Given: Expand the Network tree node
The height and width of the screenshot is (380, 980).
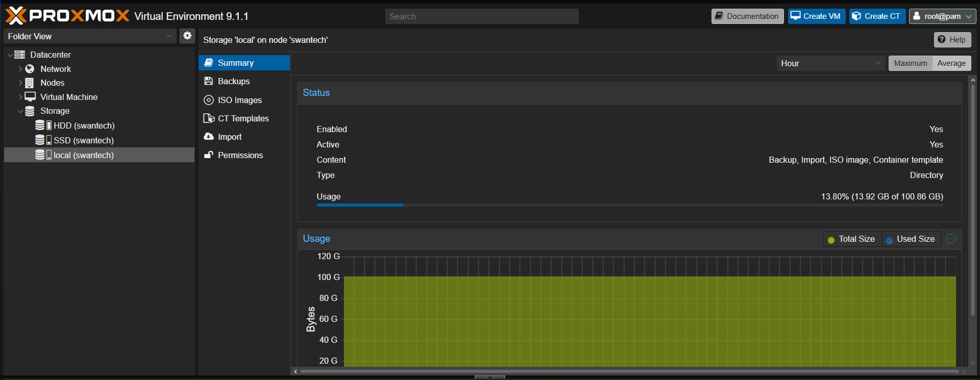Looking at the screenshot, I should click(20, 69).
